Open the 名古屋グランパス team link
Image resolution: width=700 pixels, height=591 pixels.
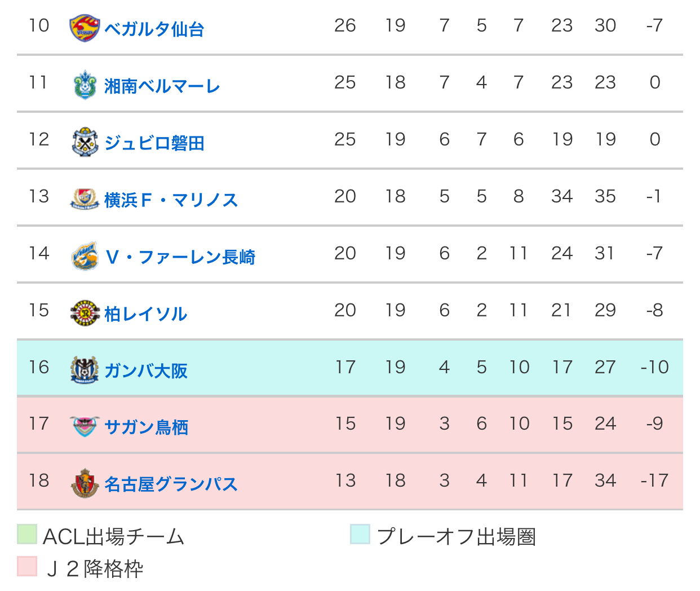tap(171, 484)
